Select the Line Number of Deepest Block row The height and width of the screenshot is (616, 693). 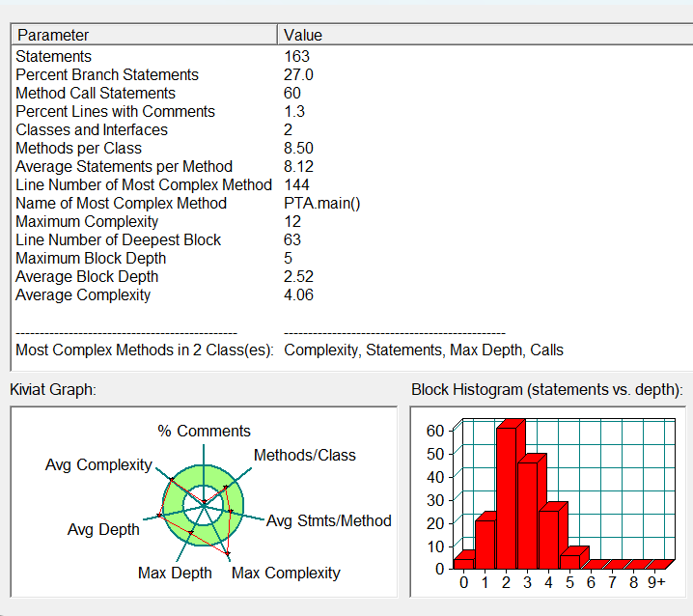(118, 240)
